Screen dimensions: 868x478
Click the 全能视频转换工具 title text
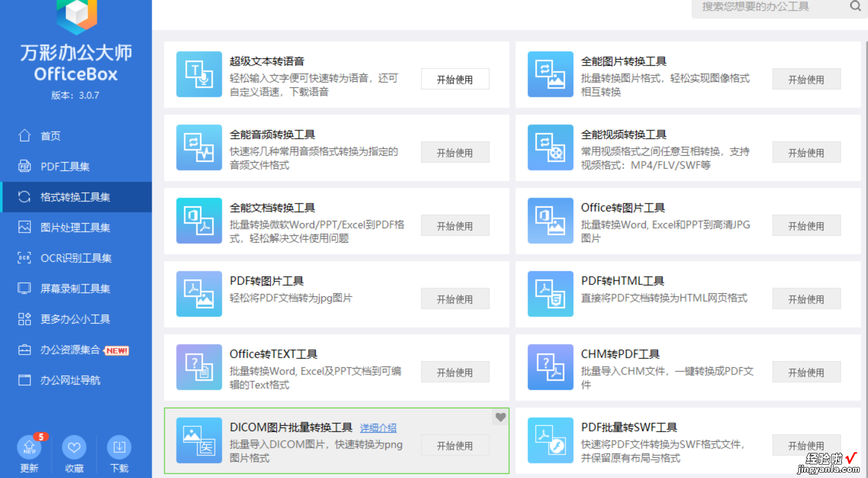click(624, 135)
